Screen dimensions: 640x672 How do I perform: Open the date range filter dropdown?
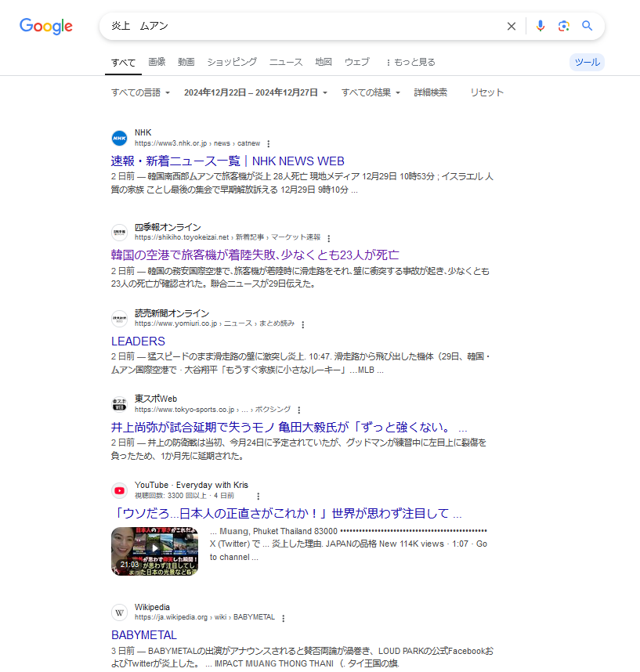click(255, 92)
